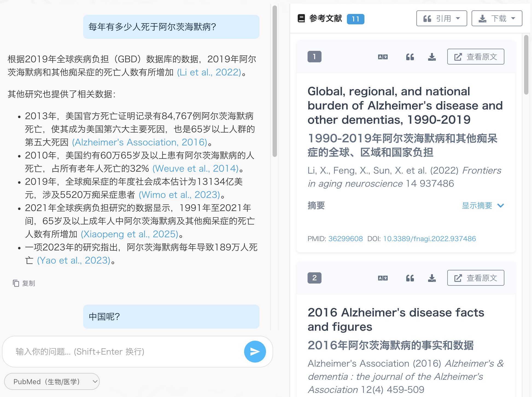Screen dimensions: 532x397
Task: Click the quote icon on reference 2
Action: pyautogui.click(x=410, y=278)
